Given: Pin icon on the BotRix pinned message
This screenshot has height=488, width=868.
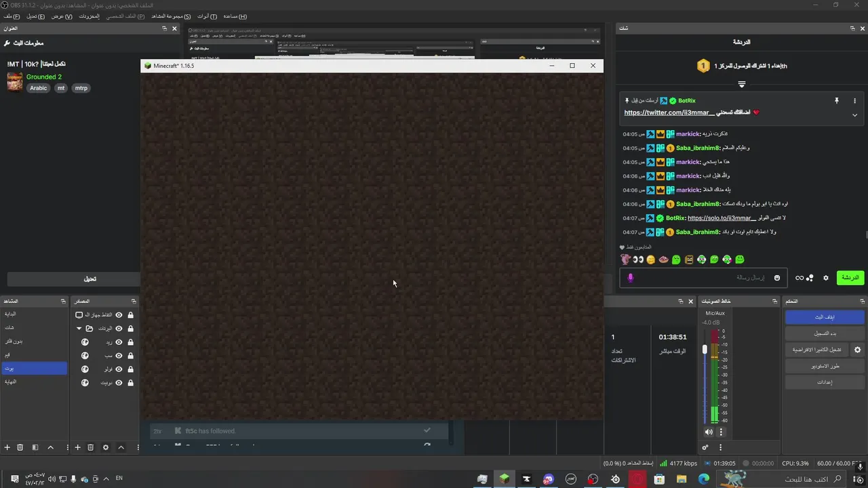Looking at the screenshot, I should pos(836,100).
